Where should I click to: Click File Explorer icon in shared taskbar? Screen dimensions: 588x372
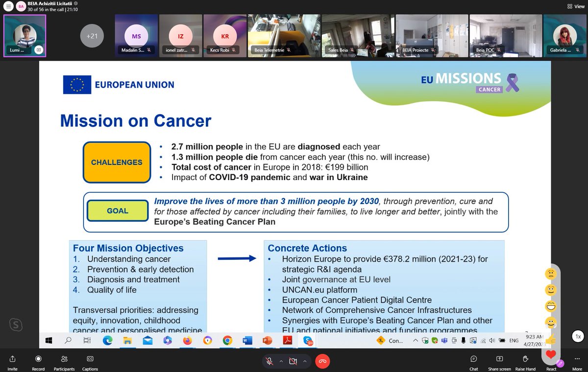[x=127, y=340]
